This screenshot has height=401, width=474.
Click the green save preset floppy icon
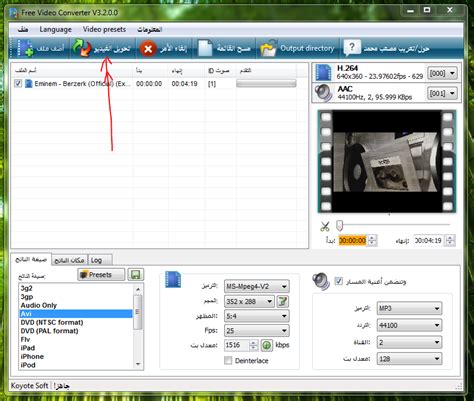[x=136, y=275]
